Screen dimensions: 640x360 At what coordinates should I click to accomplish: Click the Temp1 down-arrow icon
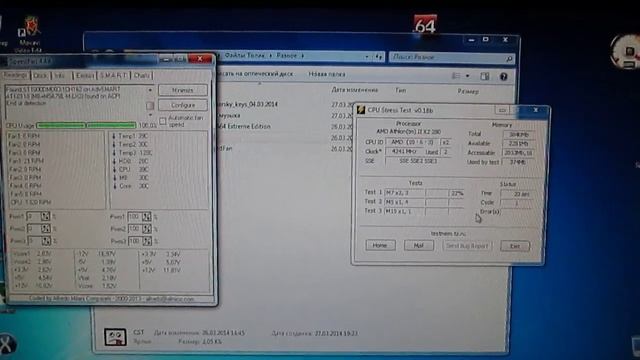click(x=114, y=136)
